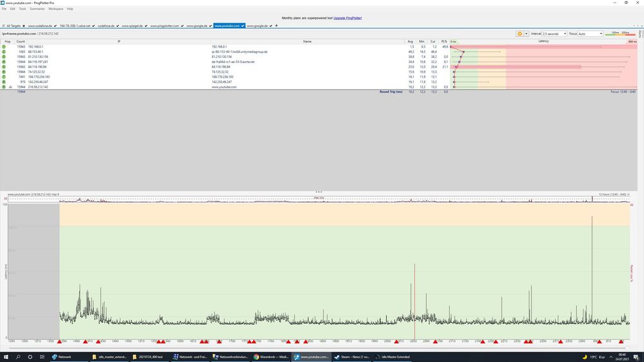
Task: Open the dropdown arrow beside the pause button
Action: [x=526, y=33]
